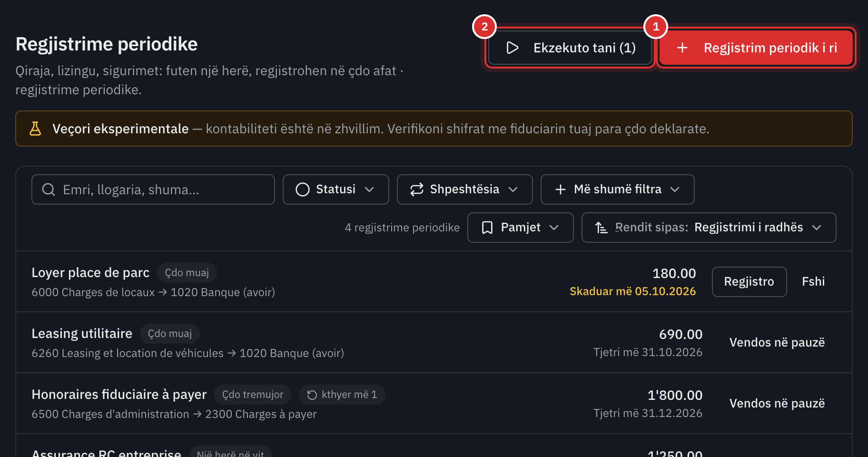Pause Honoraires fiduciaire à payer entry
Screen dimensions: 868x457
pos(777,404)
